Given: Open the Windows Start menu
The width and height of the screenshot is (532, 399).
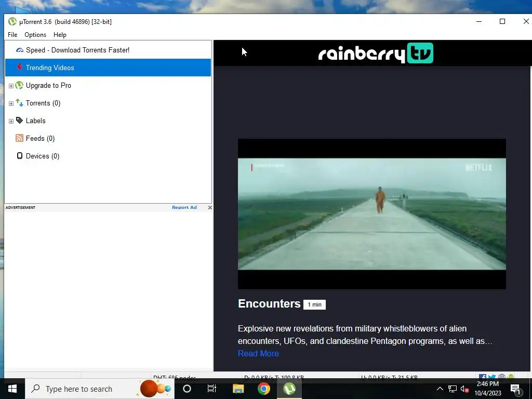Looking at the screenshot, I should click(x=12, y=389).
